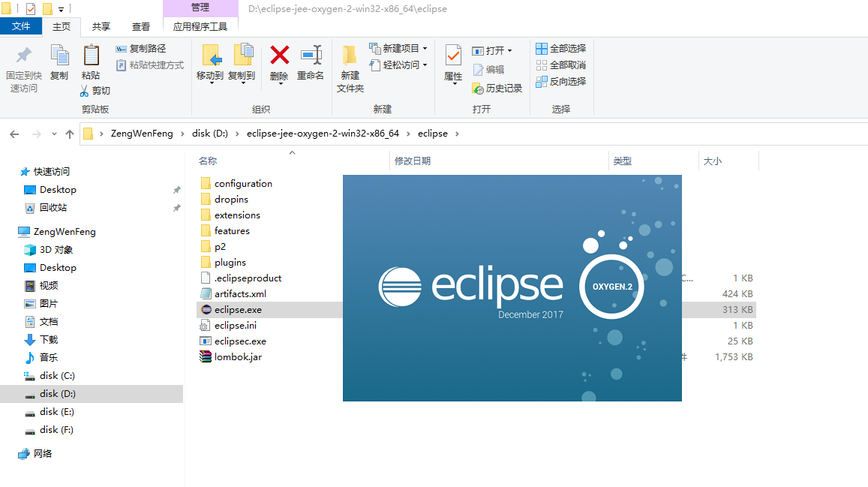Expand chevron after eclipse breadcrumb

(457, 134)
